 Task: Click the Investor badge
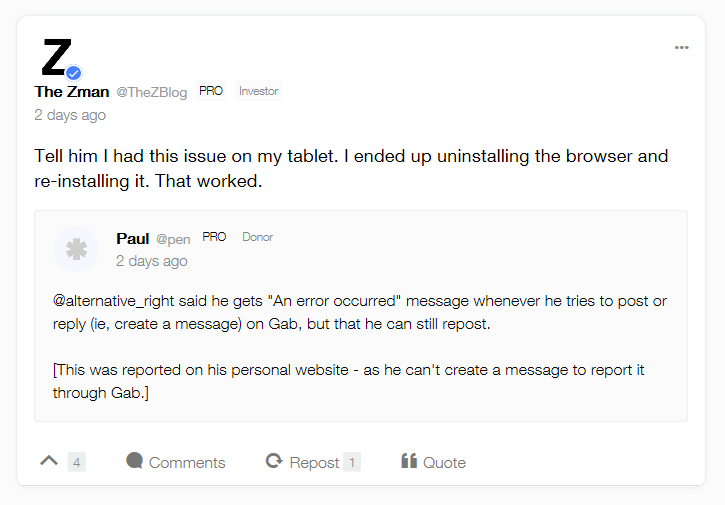(x=258, y=91)
